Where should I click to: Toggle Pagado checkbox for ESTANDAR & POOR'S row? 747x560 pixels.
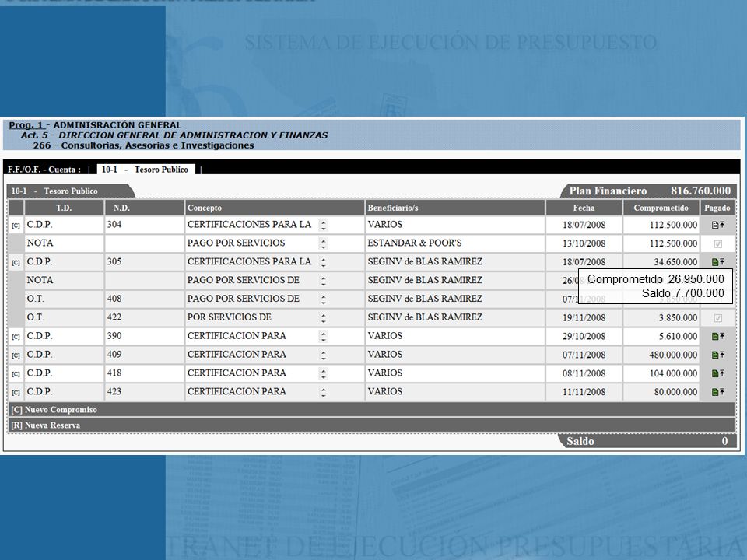pos(717,243)
